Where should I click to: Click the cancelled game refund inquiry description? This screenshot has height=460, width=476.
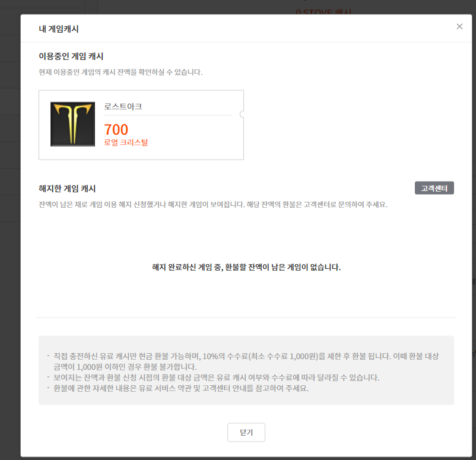[213, 204]
